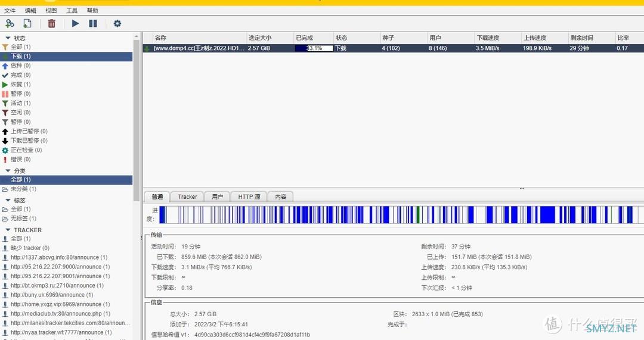Screen dimensions: 644x340
Task: Select tracker 95.216.22.207:9000/announce
Action: [x=66, y=267]
